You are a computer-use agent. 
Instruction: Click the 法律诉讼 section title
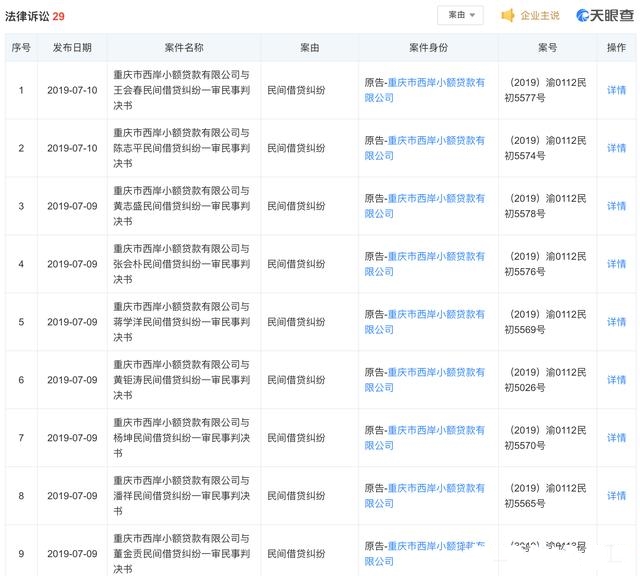[x=27, y=16]
